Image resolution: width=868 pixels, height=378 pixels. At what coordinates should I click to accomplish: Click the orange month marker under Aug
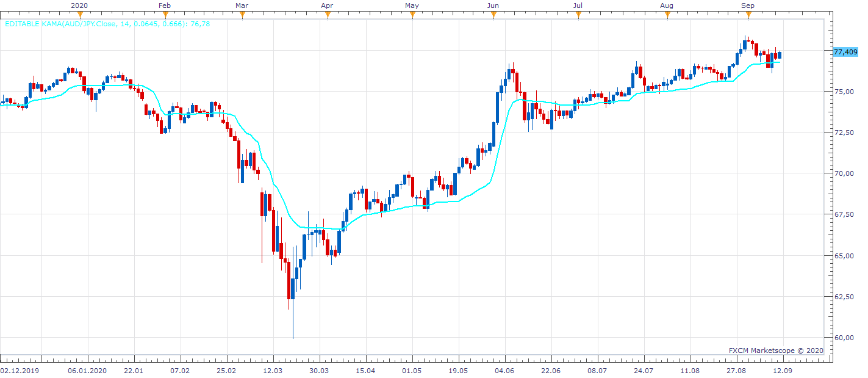(x=667, y=15)
